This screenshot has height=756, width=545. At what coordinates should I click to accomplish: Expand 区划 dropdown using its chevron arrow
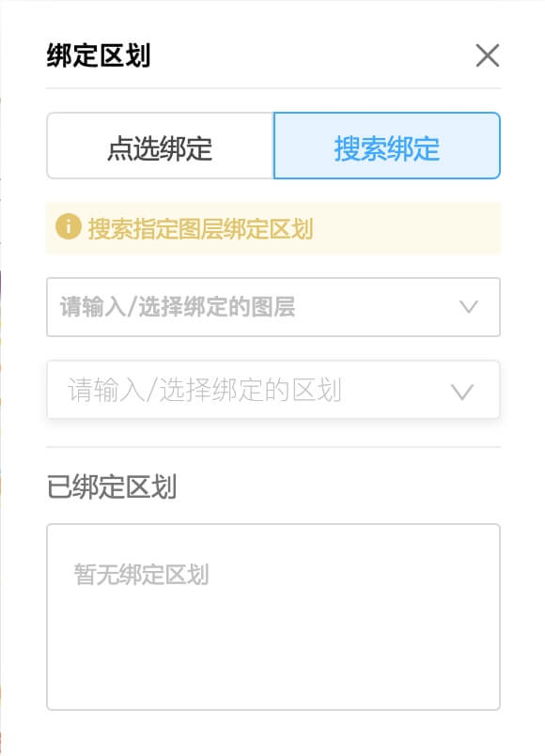click(462, 392)
